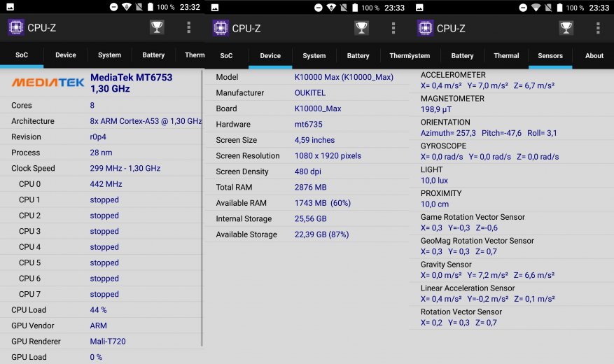Click the Board value 'K10000_Max'
The width and height of the screenshot is (614, 364).
(318, 108)
